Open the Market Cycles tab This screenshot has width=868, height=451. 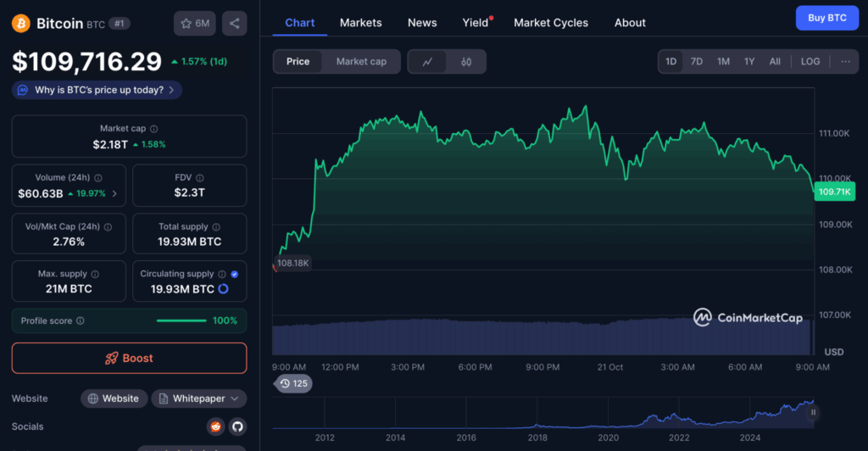pyautogui.click(x=550, y=23)
